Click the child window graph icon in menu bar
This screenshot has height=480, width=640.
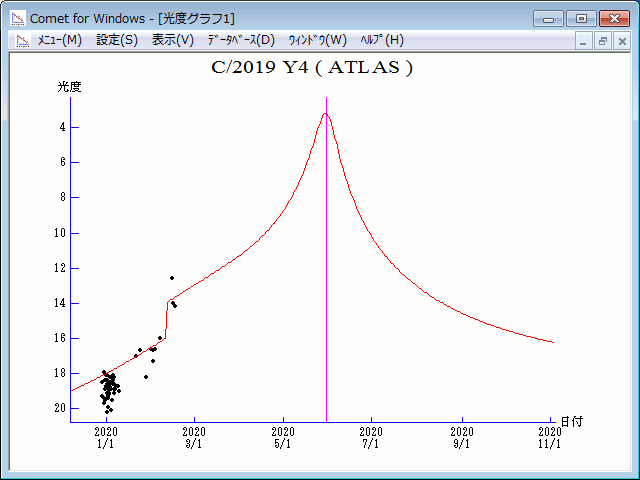(23, 40)
